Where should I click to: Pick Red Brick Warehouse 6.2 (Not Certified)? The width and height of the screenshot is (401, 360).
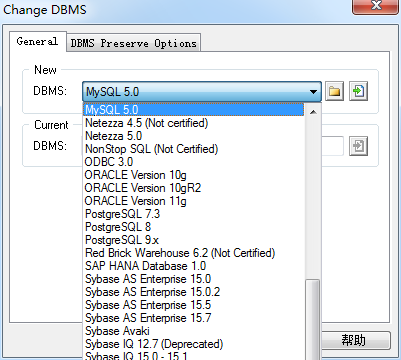tap(193, 253)
